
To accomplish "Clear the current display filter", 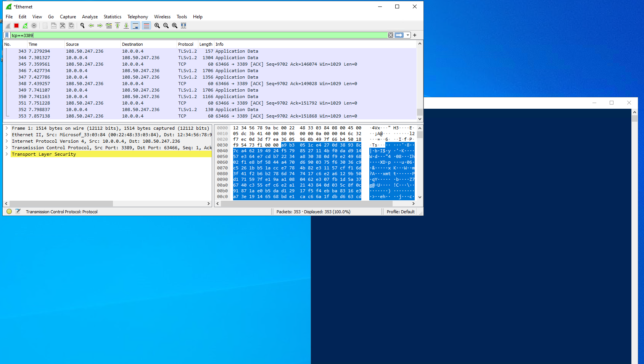I will click(390, 35).
